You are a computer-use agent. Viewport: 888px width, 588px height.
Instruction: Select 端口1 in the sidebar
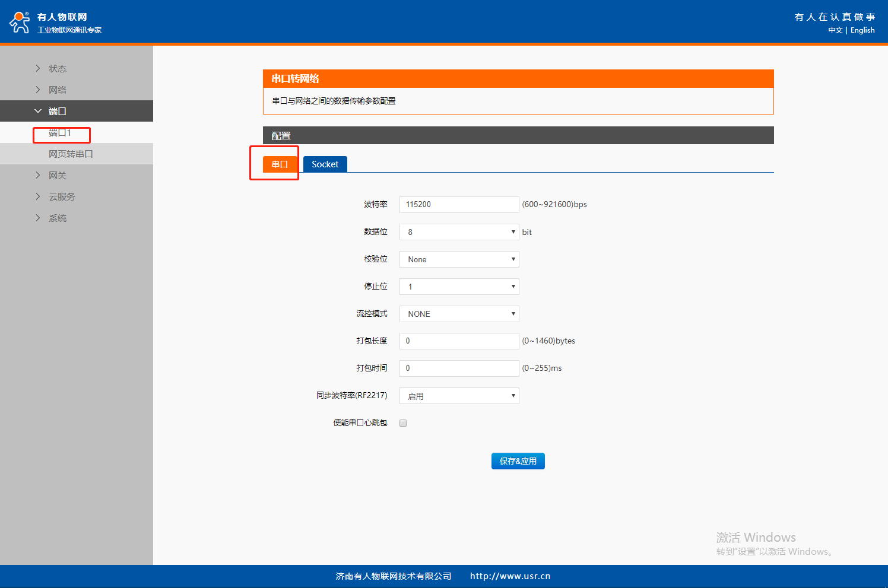tap(60, 133)
